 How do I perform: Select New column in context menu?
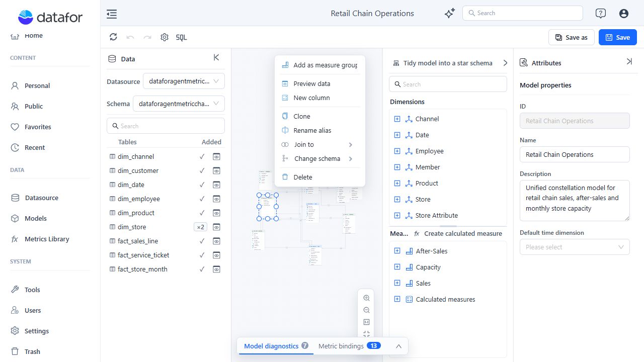pos(320,98)
